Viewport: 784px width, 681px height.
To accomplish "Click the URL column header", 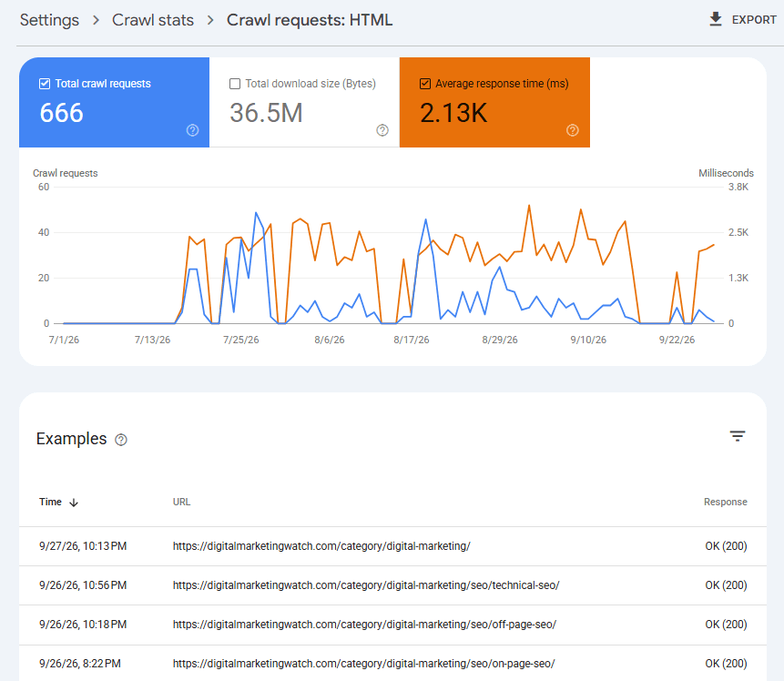I will (x=181, y=502).
